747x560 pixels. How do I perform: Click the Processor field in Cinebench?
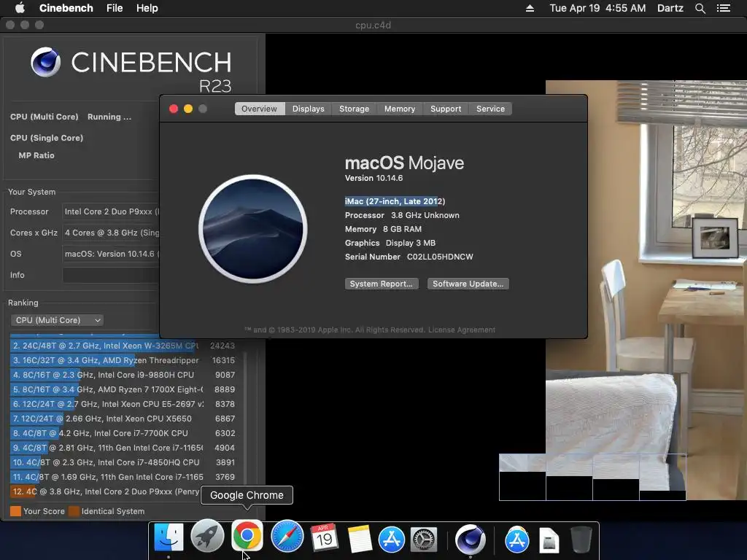coord(111,211)
